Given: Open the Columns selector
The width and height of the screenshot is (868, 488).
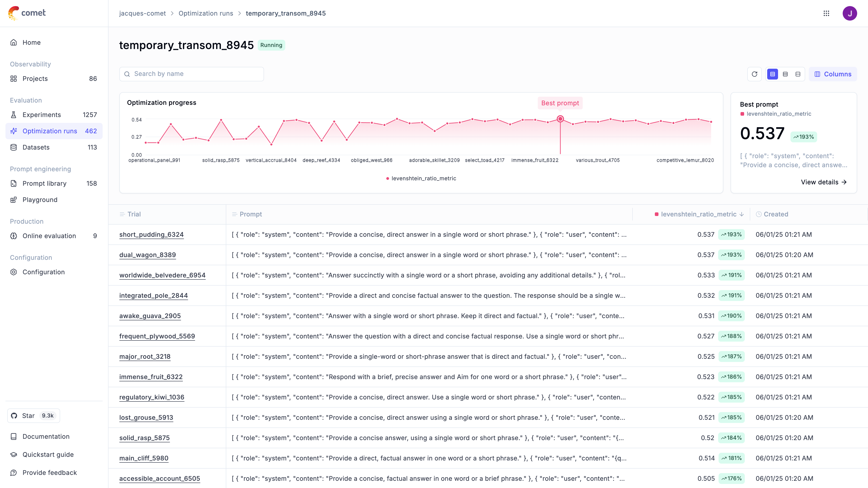Looking at the screenshot, I should click(833, 74).
